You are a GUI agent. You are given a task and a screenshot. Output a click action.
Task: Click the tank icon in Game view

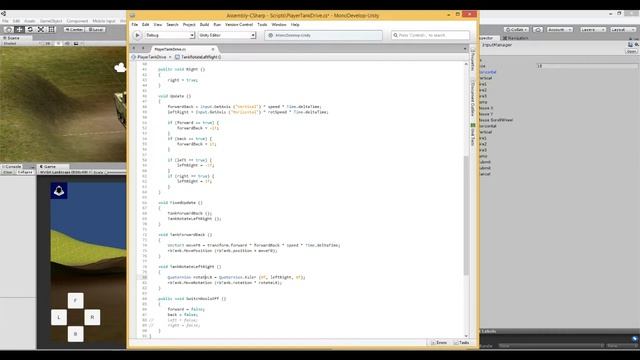point(59,191)
